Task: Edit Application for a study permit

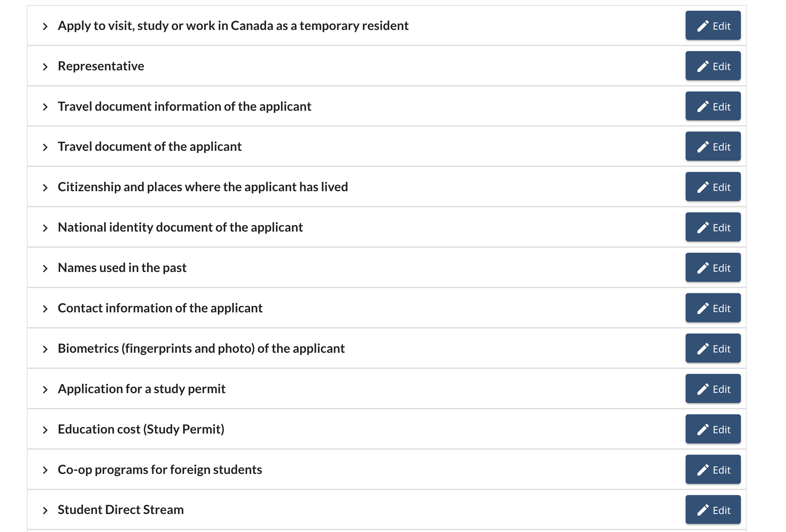Action: [x=713, y=389]
